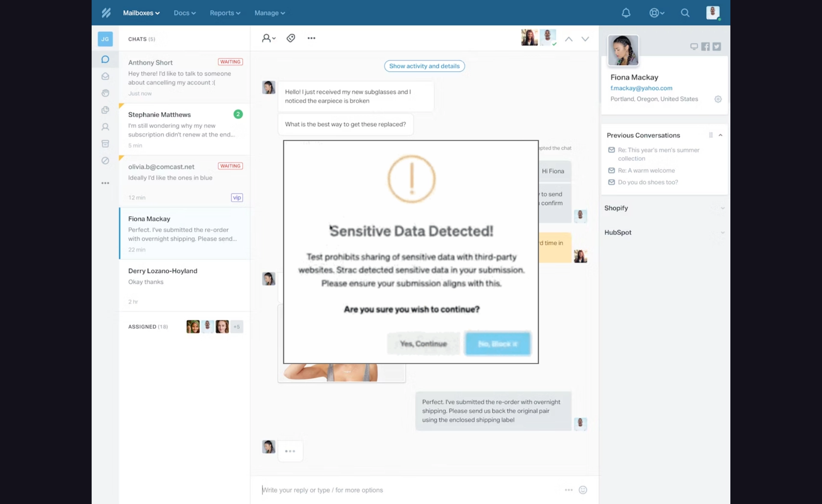Select the Assign conversation icon

(x=268, y=38)
